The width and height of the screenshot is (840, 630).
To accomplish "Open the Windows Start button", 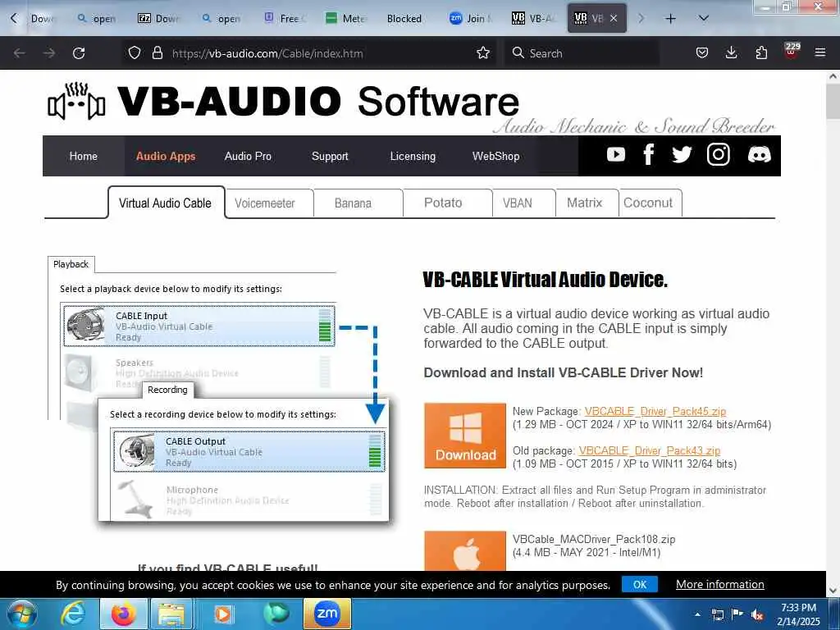I will tap(22, 614).
